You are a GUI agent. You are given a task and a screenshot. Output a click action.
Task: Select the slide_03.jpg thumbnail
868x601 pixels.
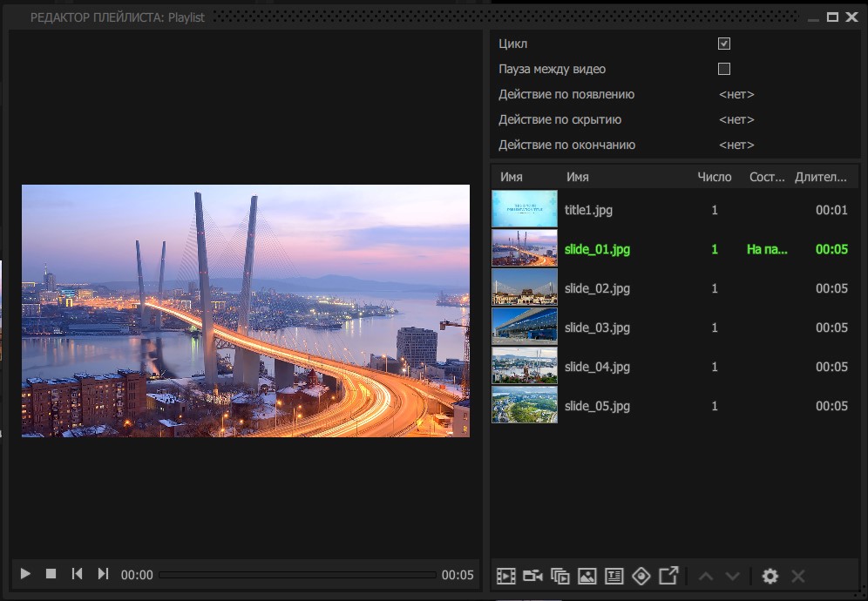(525, 327)
